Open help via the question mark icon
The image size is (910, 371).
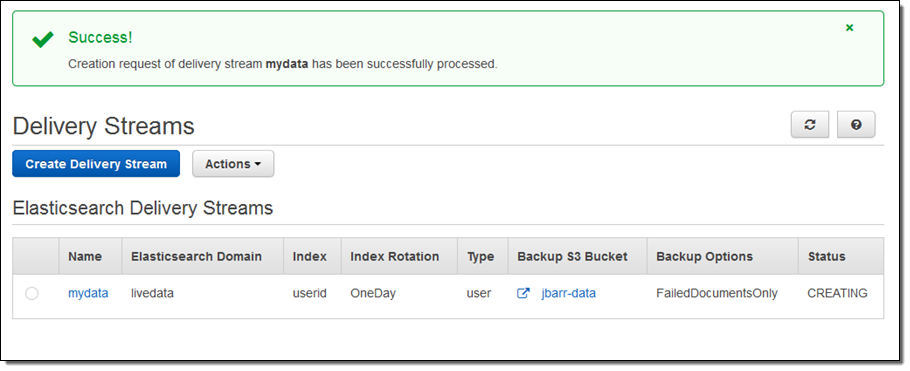pos(855,124)
